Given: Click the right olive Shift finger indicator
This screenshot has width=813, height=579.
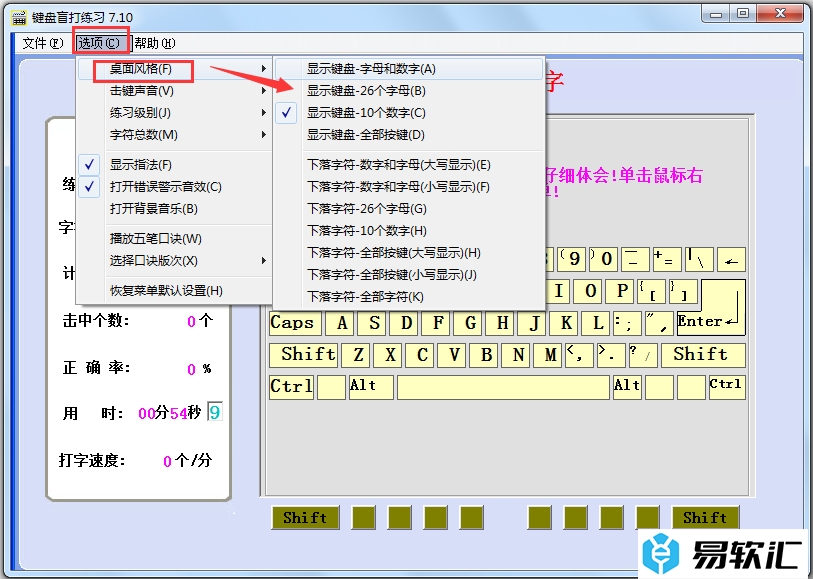Looking at the screenshot, I should click(705, 517).
